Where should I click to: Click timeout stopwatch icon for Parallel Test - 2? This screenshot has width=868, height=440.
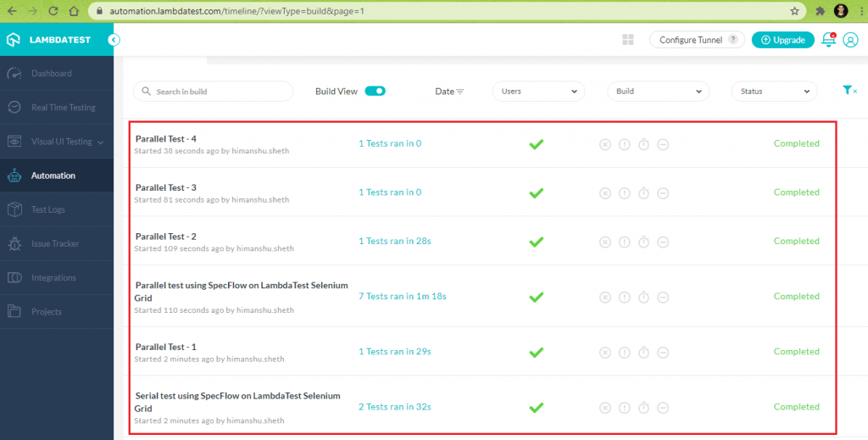point(644,242)
